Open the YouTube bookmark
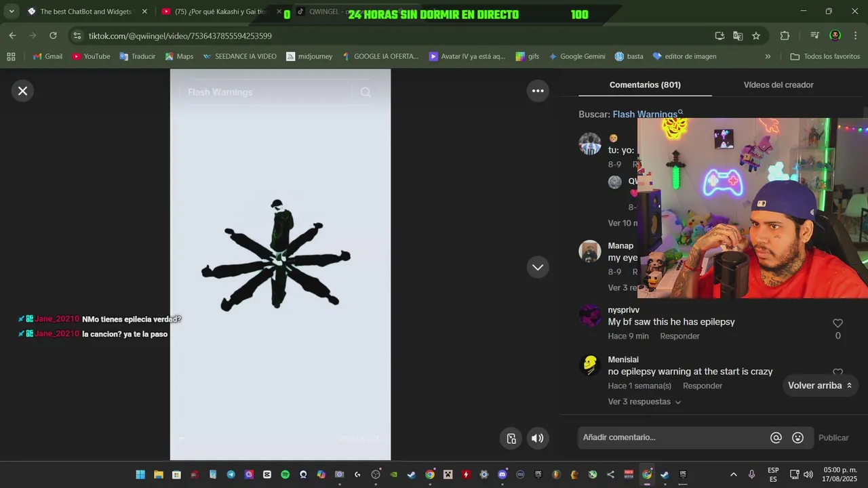Viewport: 868px width, 488px height. 91,56
